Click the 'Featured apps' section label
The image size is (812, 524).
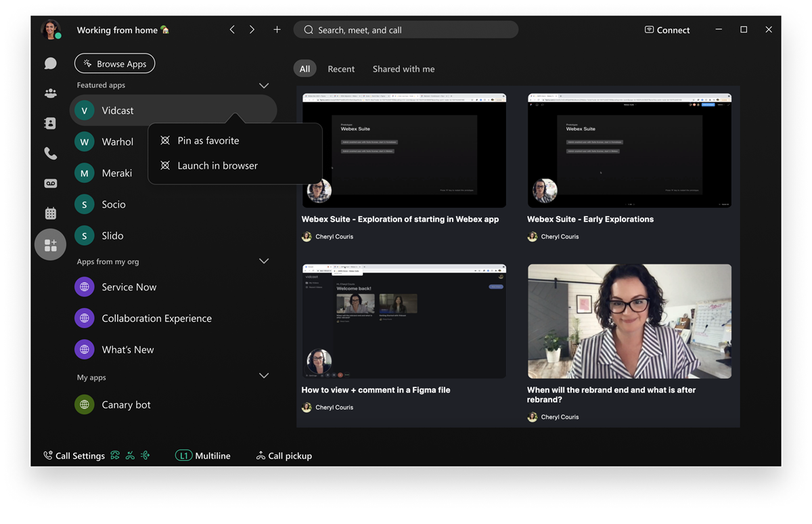[101, 85]
